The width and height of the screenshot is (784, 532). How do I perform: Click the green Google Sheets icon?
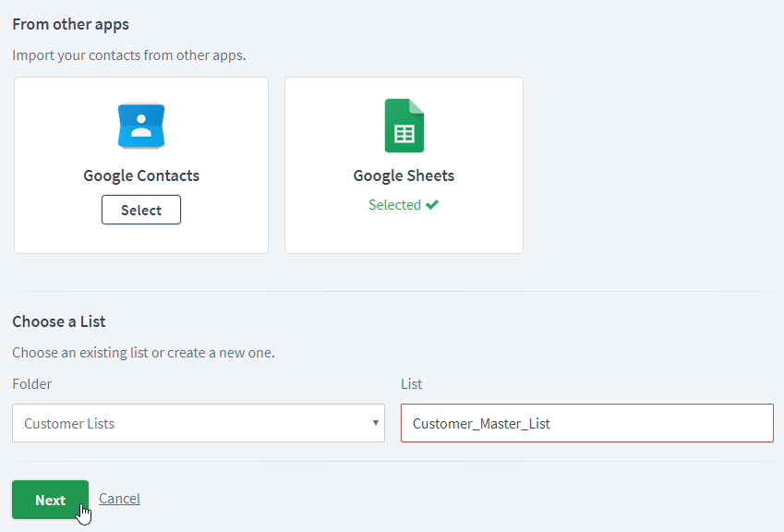pyautogui.click(x=404, y=126)
